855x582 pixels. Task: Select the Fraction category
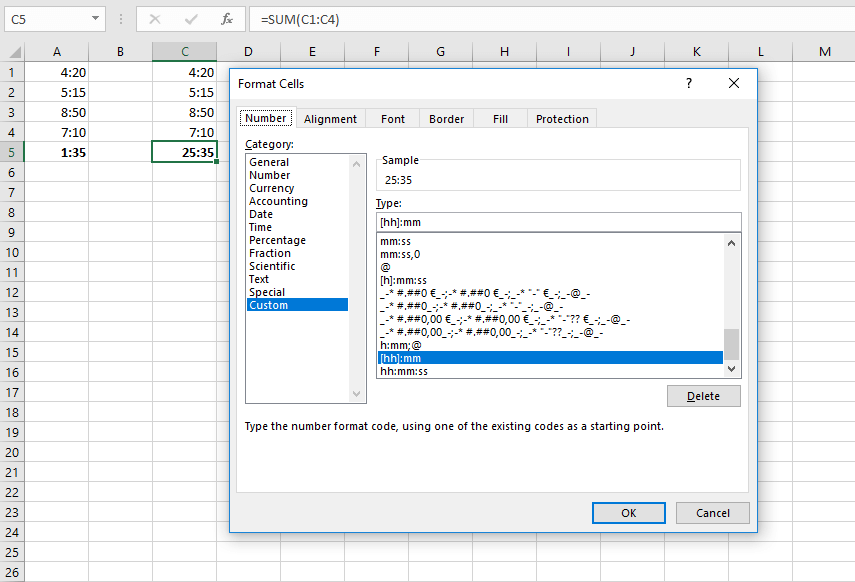tap(298, 253)
